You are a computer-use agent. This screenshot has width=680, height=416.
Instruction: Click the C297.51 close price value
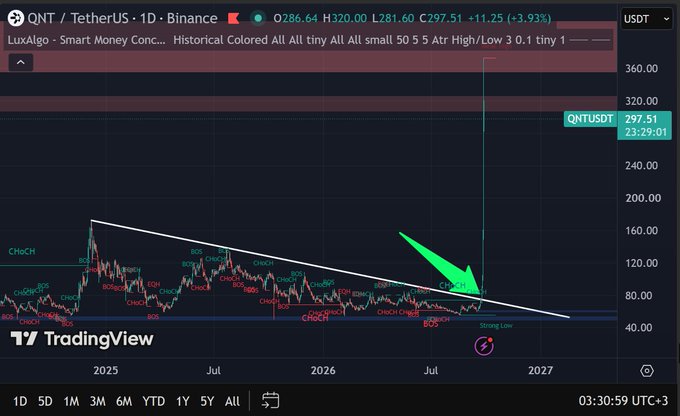tap(441, 18)
